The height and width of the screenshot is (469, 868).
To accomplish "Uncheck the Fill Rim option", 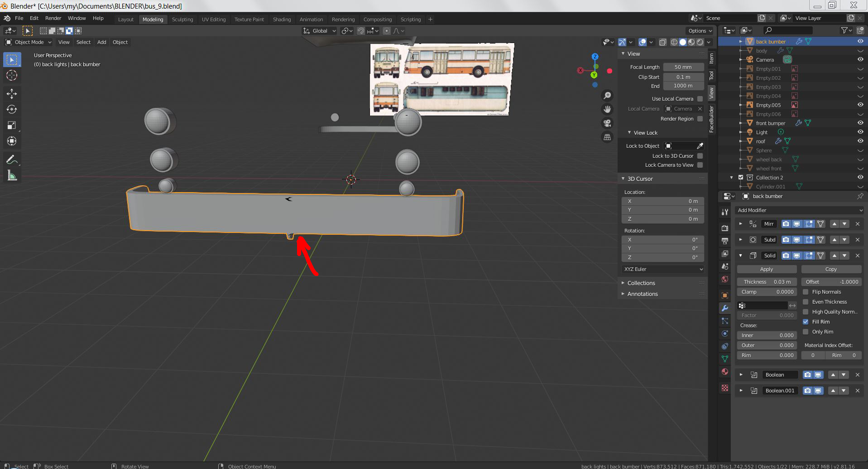I will click(806, 322).
